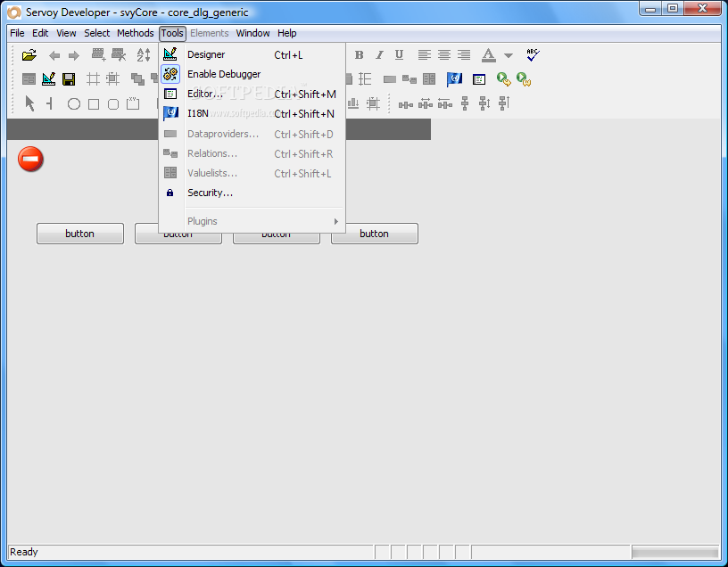
Task: Toggle underline formatting
Action: click(x=399, y=54)
